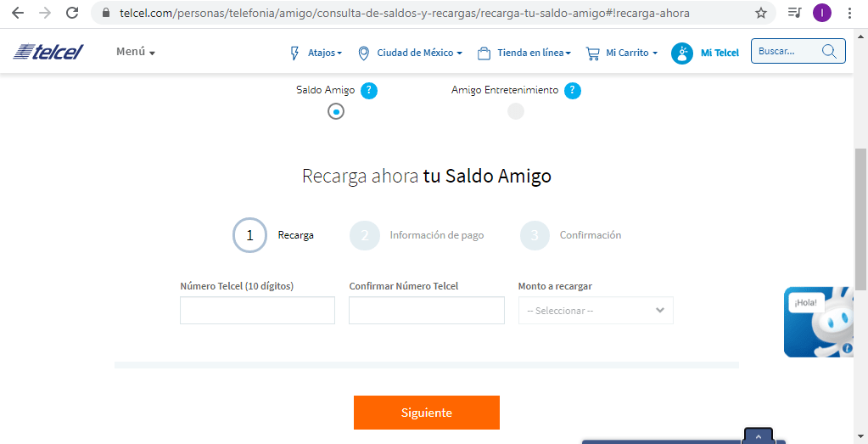
Task: Click step 2 Información de pago
Action: [417, 235]
